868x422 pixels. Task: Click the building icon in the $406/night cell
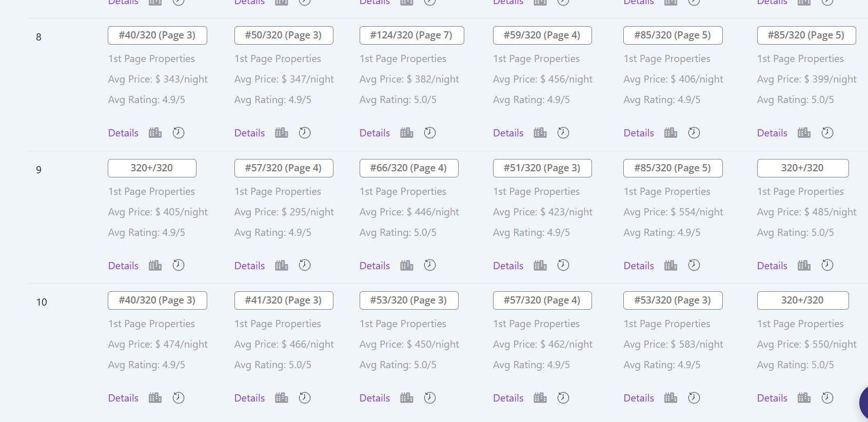click(x=671, y=133)
